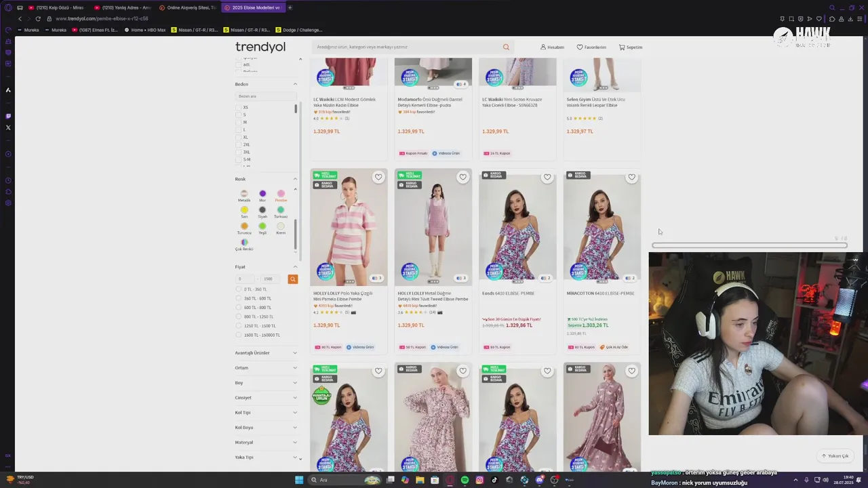868x488 pixels.
Task: Open Selen Giyim Üstü Ve Etek product title
Action: 596,102
